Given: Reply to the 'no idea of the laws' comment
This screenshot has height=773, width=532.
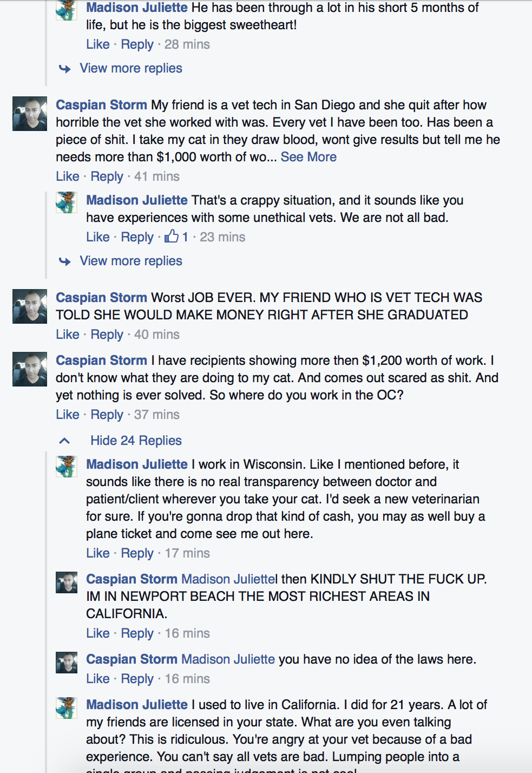Looking at the screenshot, I should tap(137, 679).
